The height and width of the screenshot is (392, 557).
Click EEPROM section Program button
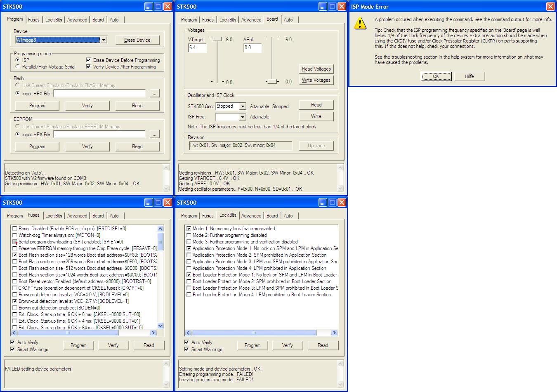tap(37, 146)
